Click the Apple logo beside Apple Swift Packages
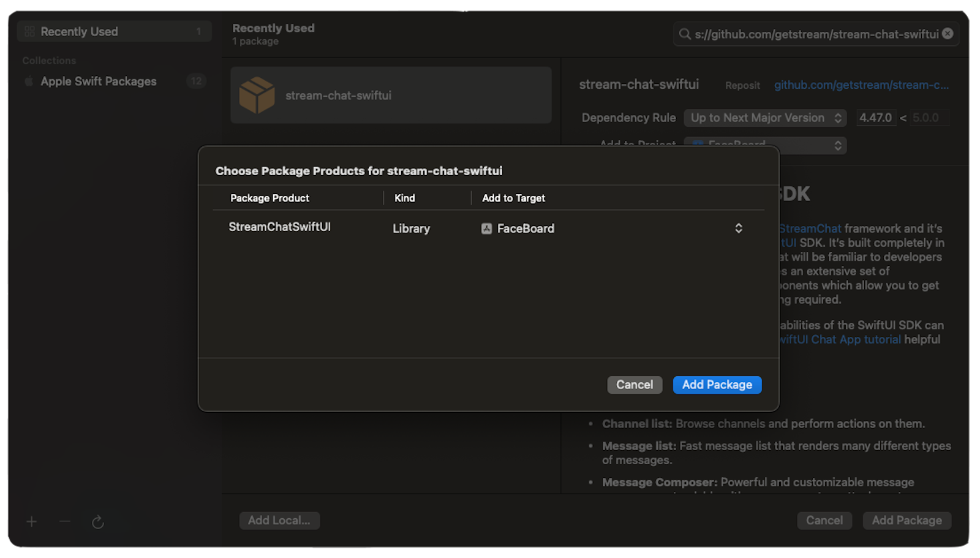Screen dimensions: 980x558 [29, 81]
